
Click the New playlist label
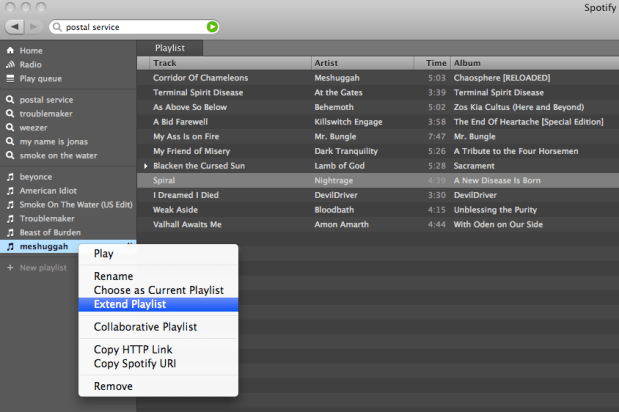pyautogui.click(x=43, y=268)
